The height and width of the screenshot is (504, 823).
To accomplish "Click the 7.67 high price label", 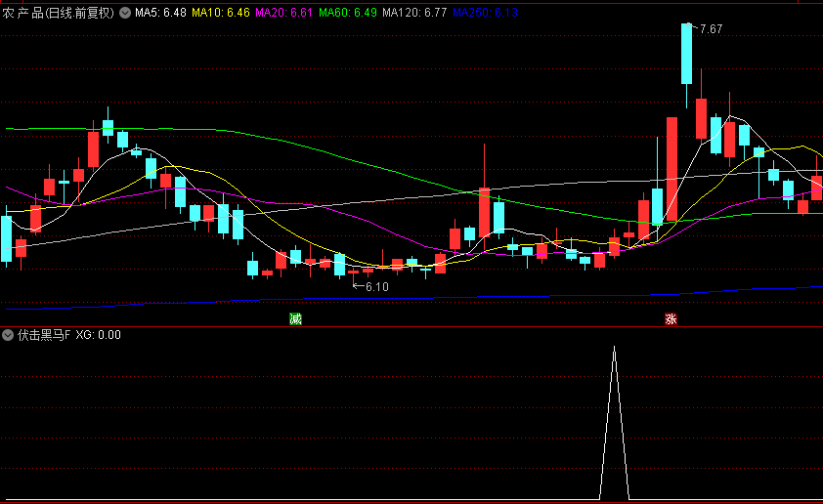I will 711,29.
